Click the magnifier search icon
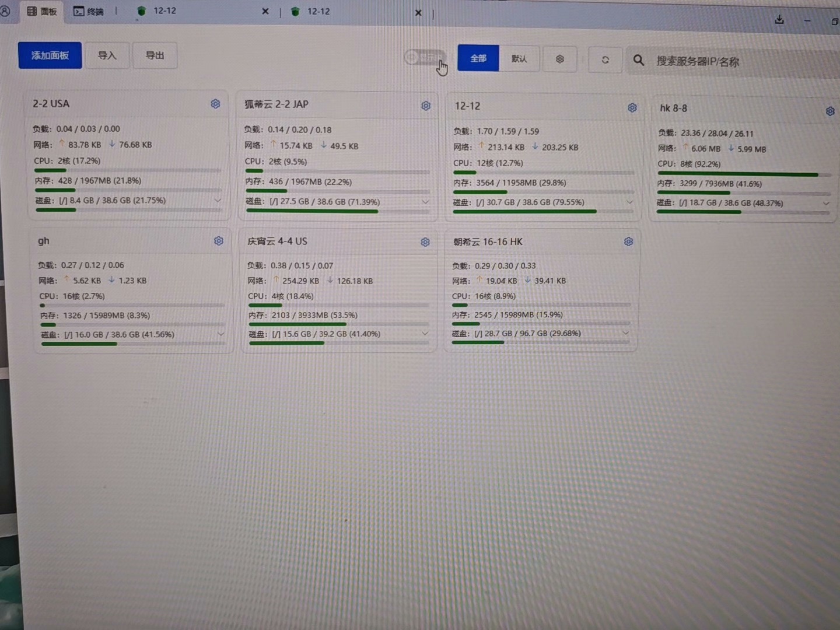This screenshot has height=630, width=840. pyautogui.click(x=639, y=60)
